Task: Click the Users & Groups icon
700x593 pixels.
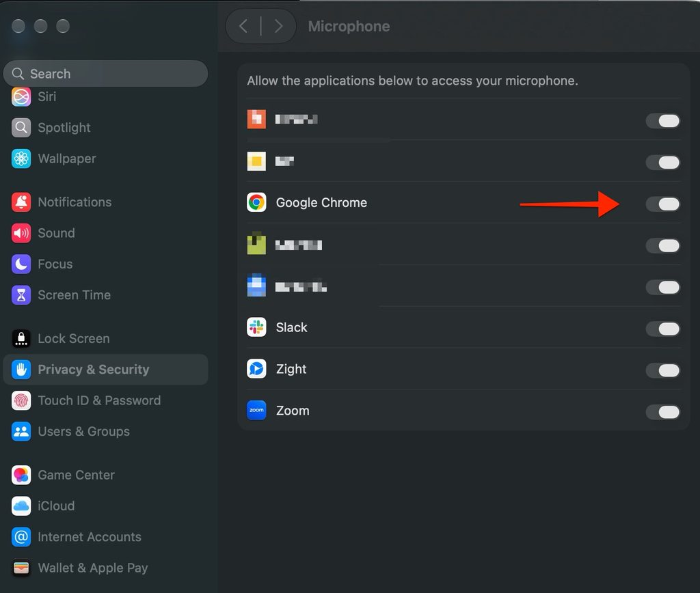Action: (x=21, y=432)
